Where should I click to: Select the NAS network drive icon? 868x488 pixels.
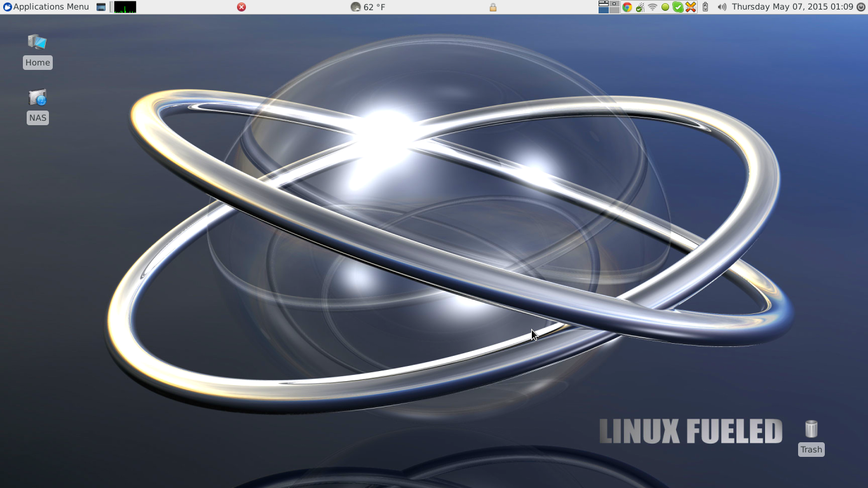(37, 97)
